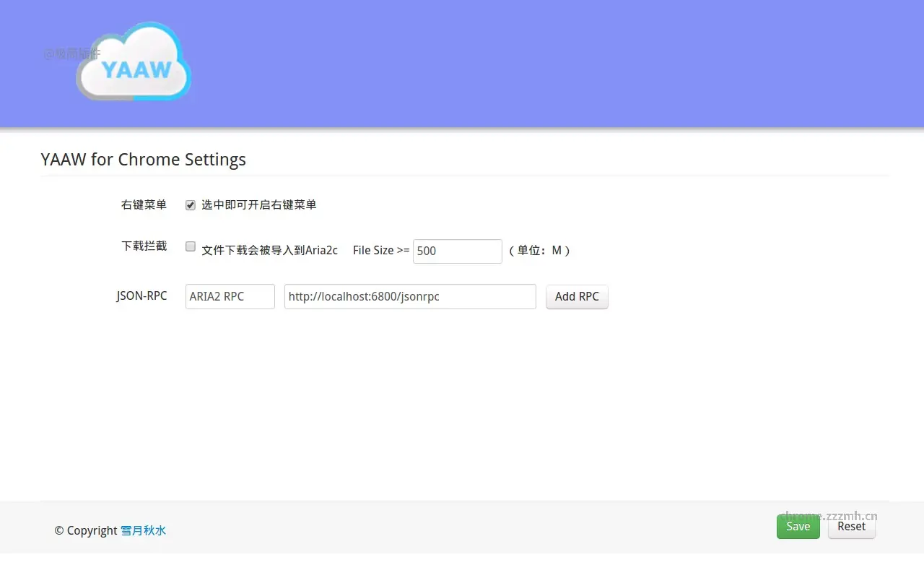Enable the download interception checkbox
This screenshot has width=924, height=578.
tap(190, 246)
